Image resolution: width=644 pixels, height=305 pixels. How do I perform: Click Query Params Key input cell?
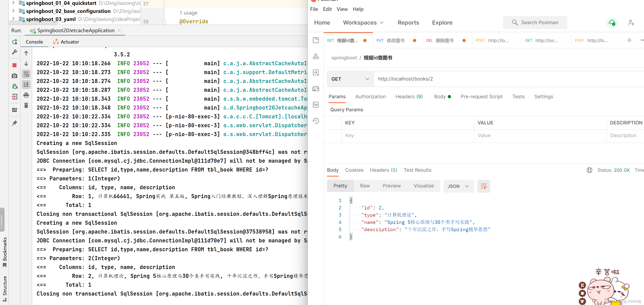pyautogui.click(x=408, y=136)
